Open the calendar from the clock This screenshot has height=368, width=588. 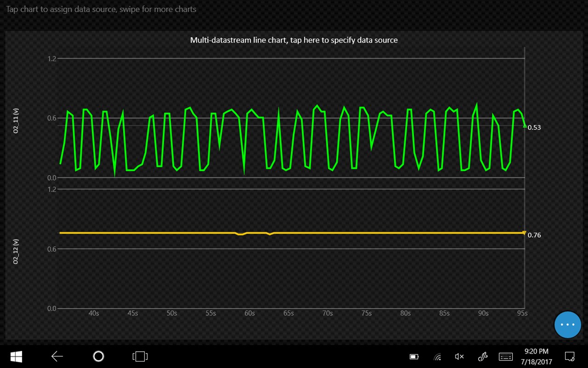(535, 356)
